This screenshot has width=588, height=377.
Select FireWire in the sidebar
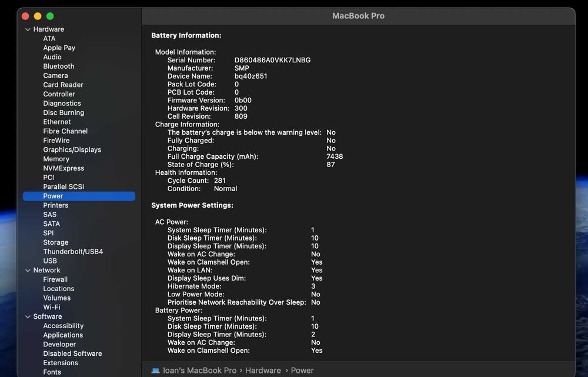[56, 141]
